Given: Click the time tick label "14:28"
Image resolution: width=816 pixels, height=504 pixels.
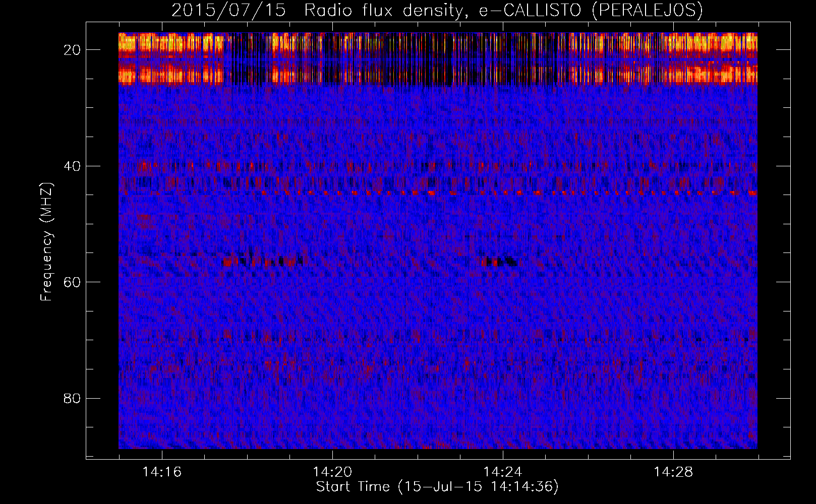Looking at the screenshot, I should pyautogui.click(x=673, y=472).
